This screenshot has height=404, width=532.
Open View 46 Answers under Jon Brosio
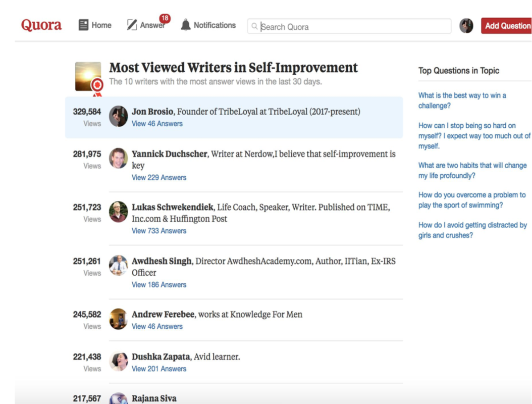(x=157, y=124)
